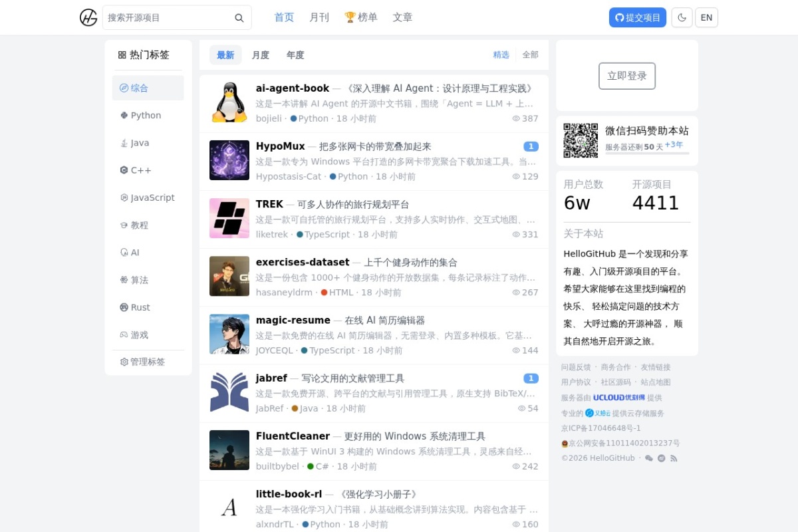Open the 榜单 trophy nav tab
The image size is (798, 532).
click(361, 17)
